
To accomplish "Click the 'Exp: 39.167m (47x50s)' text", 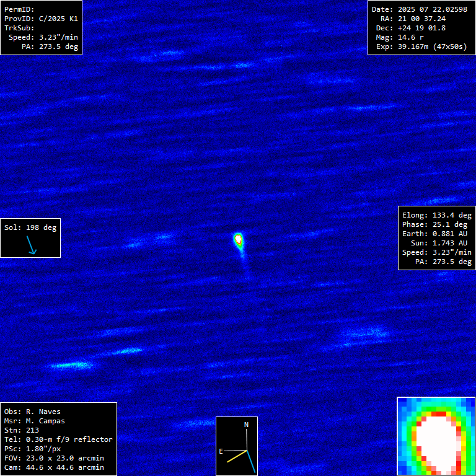I will pos(421,46).
